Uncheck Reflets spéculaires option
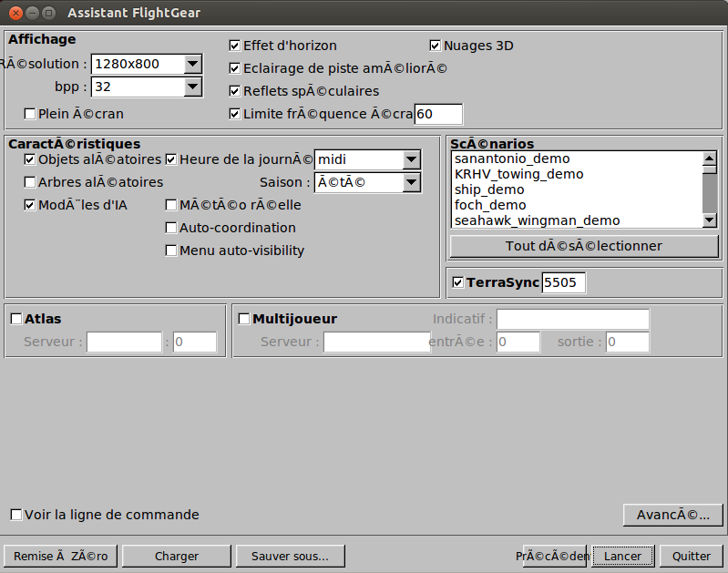 click(x=235, y=91)
